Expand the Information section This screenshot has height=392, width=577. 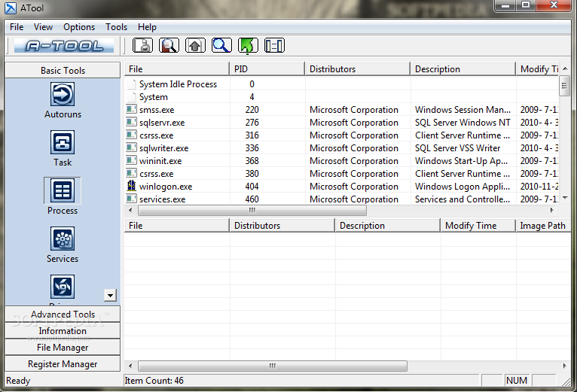coord(63,331)
